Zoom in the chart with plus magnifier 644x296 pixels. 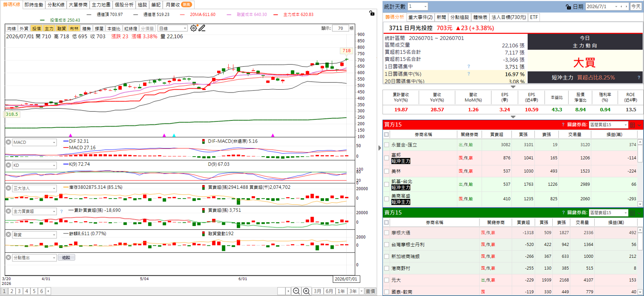[306, 291]
